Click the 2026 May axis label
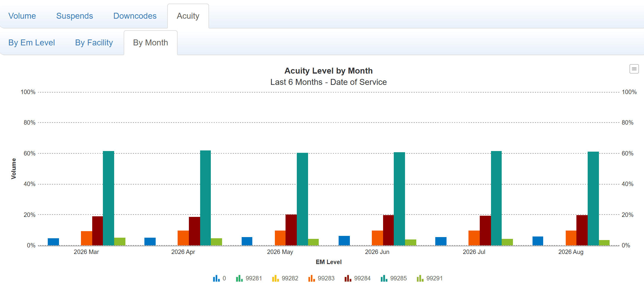 click(280, 252)
